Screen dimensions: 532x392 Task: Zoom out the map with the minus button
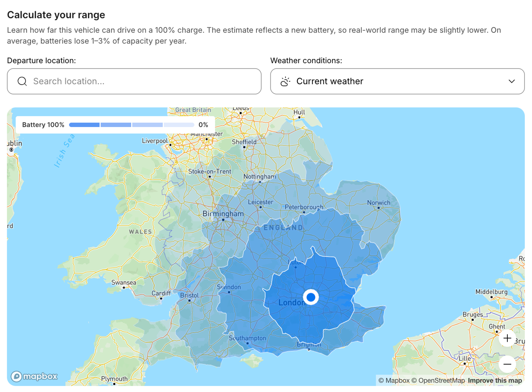pyautogui.click(x=507, y=364)
